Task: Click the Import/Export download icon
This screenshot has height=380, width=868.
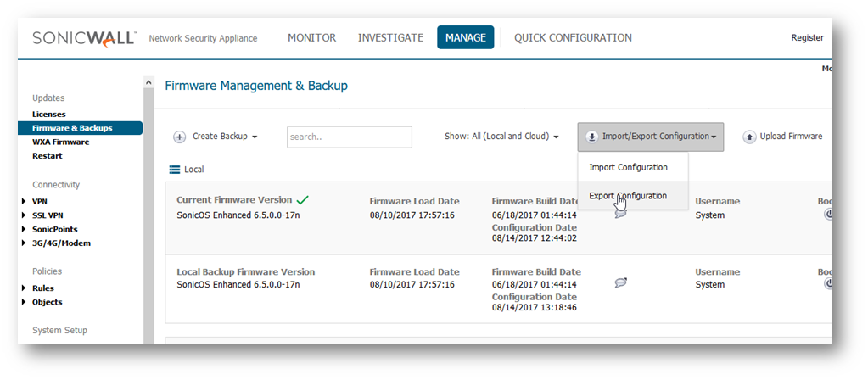Action: click(591, 137)
